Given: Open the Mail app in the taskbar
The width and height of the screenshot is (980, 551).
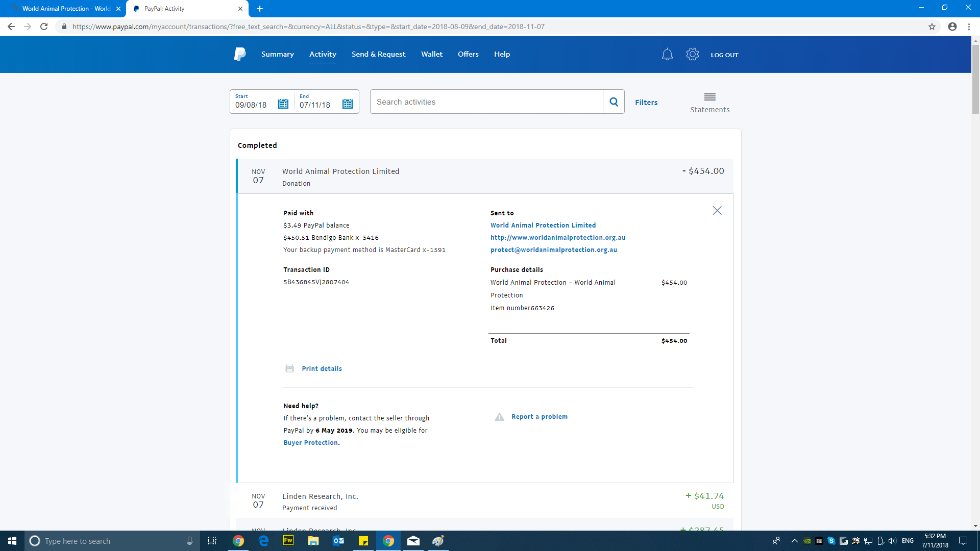Looking at the screenshot, I should (413, 541).
